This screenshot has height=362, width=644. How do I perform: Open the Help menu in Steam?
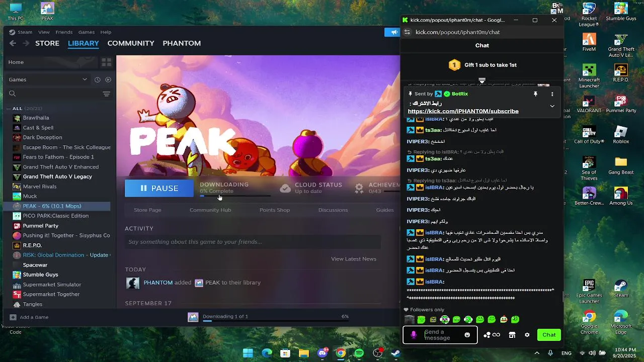point(106,32)
